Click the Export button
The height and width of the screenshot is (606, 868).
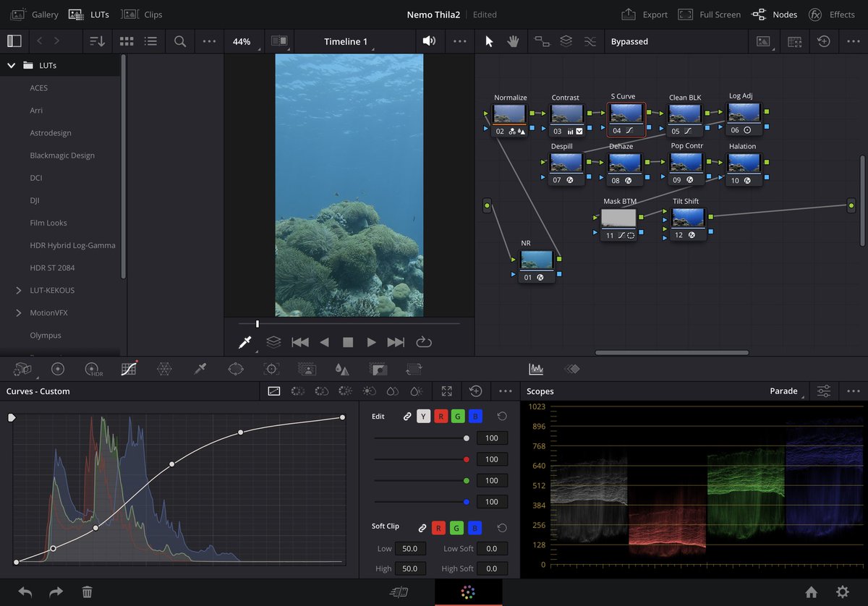point(644,14)
